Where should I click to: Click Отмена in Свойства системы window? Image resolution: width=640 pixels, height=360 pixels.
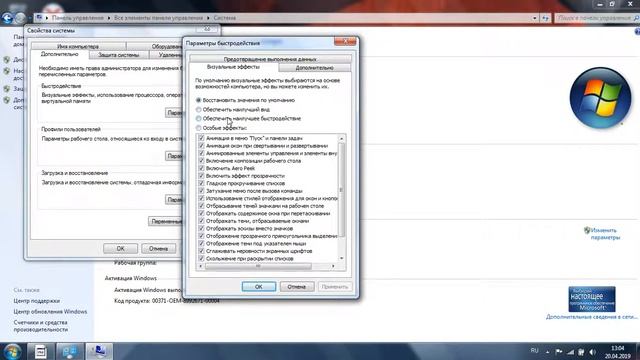[158, 249]
